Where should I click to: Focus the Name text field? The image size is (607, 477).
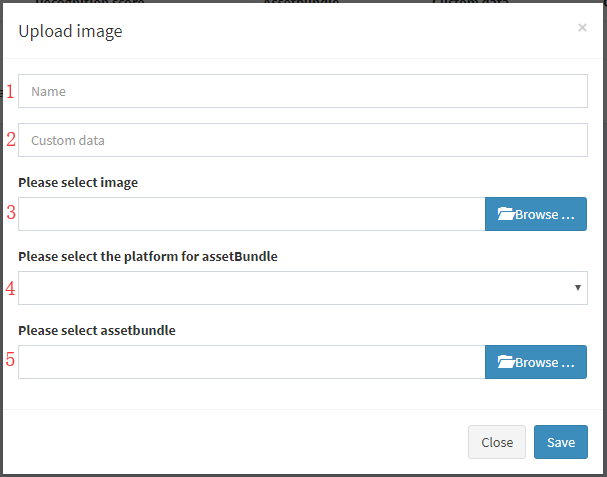tap(303, 91)
